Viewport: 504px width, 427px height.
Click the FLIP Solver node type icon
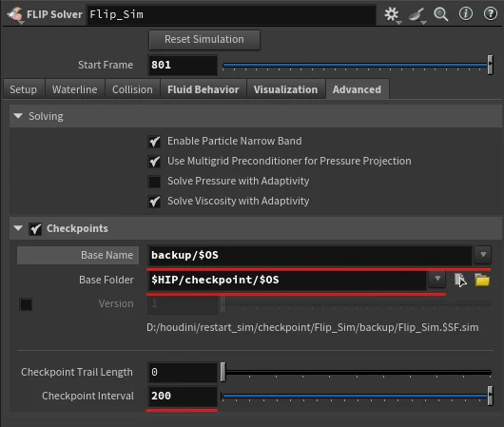[15, 15]
